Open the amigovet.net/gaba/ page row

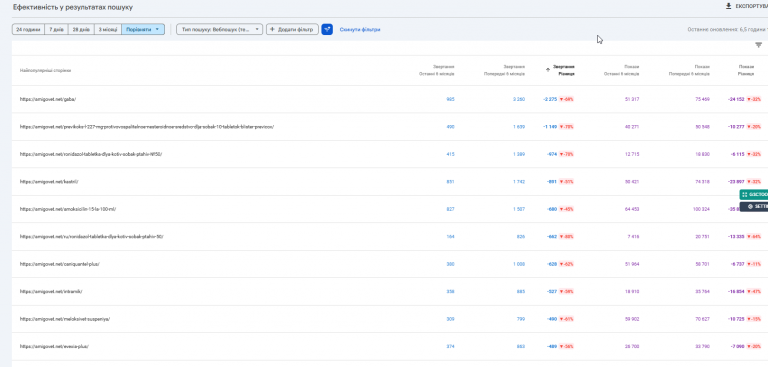(390, 99)
